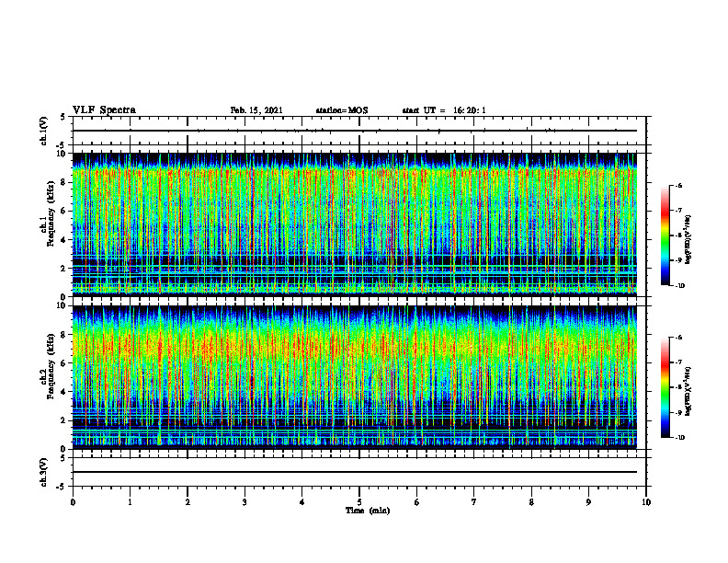The height and width of the screenshot is (563, 728).
Task: Click the ch.1 voltage waveform trace
Action: (x=354, y=131)
